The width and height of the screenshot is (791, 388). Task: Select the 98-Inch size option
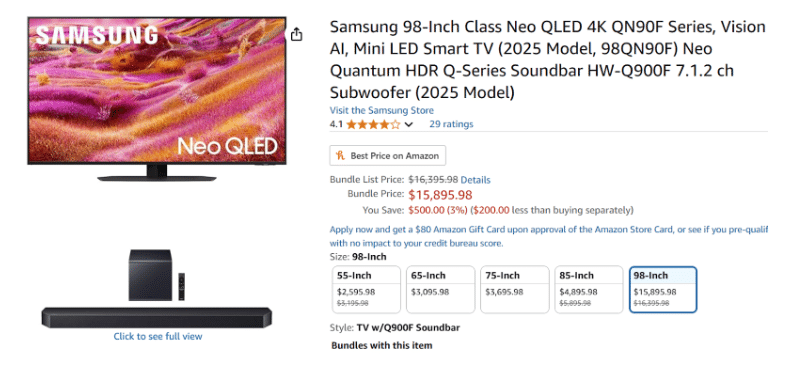pyautogui.click(x=663, y=290)
